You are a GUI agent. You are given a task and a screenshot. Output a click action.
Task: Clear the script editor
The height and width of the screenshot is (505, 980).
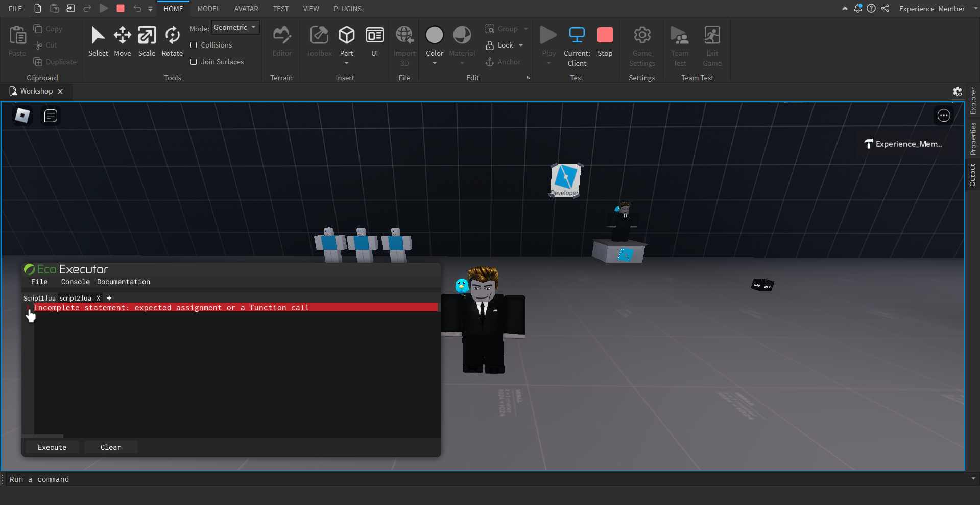(111, 447)
